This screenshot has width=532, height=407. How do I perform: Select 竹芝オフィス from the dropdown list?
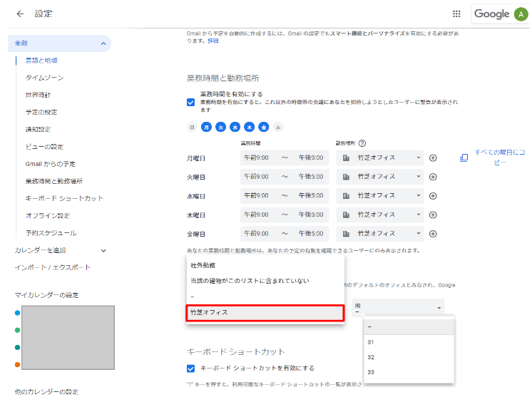[265, 312]
